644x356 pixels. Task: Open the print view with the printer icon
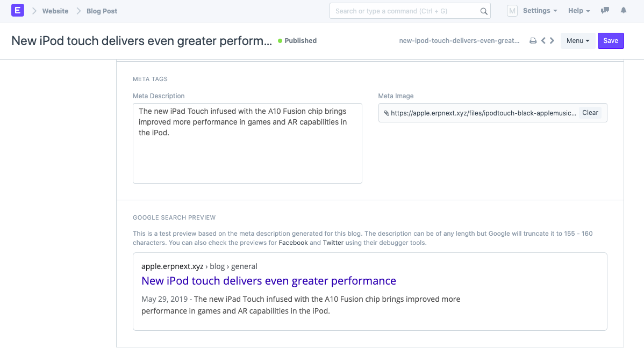[533, 40]
